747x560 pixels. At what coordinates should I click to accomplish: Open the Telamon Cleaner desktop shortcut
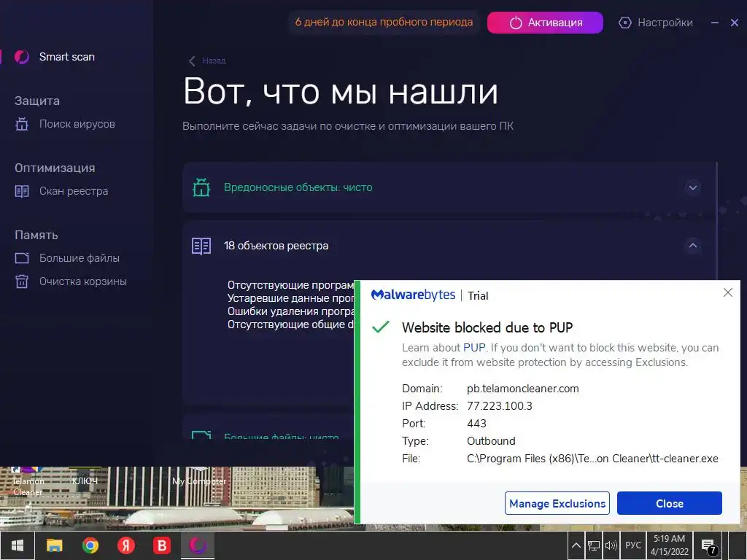coord(28,482)
